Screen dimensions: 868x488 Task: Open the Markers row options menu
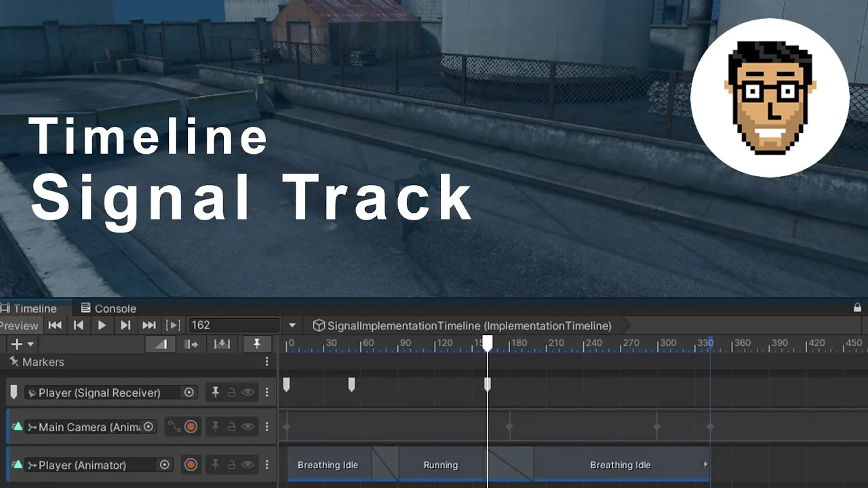(x=267, y=362)
